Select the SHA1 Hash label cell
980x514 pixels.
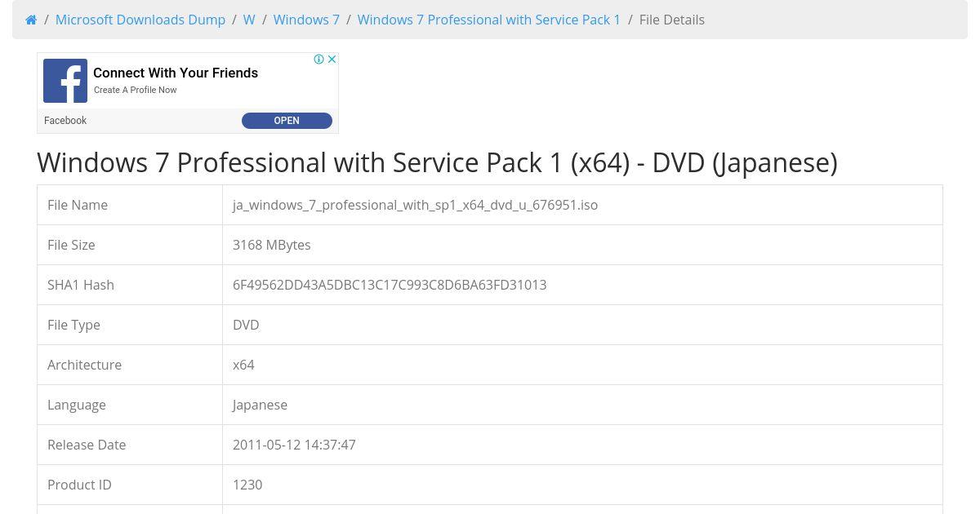(130, 285)
